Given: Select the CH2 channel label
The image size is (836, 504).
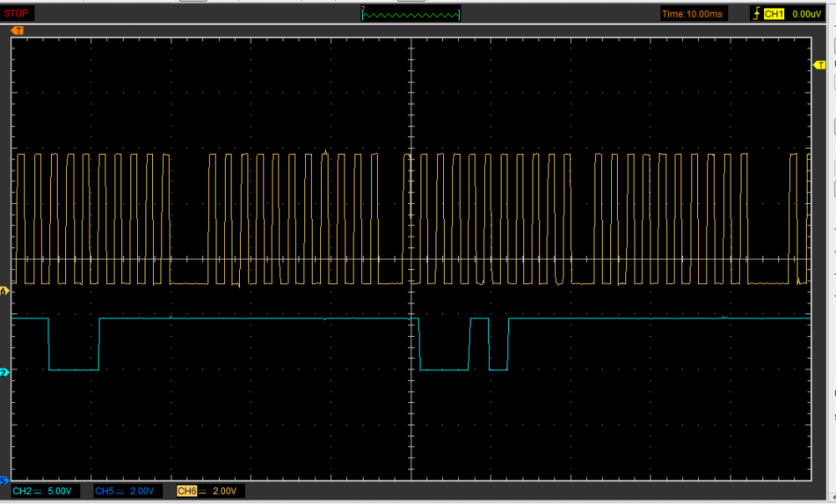Looking at the screenshot, I should (x=23, y=491).
